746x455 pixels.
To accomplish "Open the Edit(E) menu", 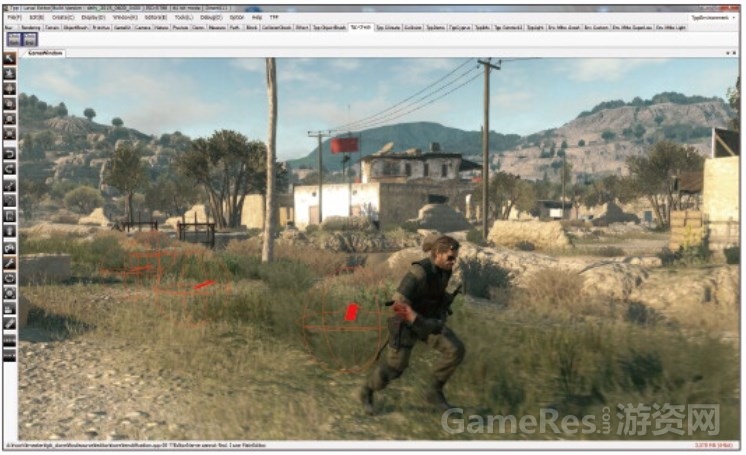I will click(37, 17).
